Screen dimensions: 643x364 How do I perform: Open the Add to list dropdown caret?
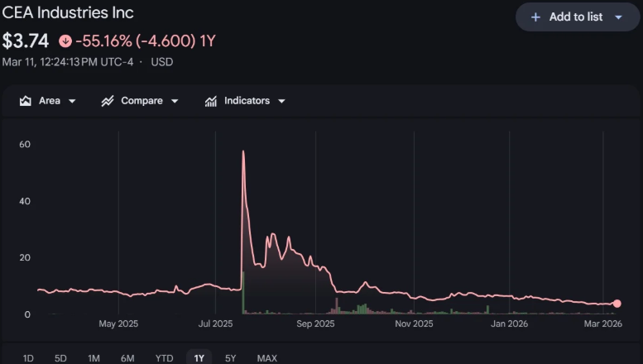[x=618, y=17]
